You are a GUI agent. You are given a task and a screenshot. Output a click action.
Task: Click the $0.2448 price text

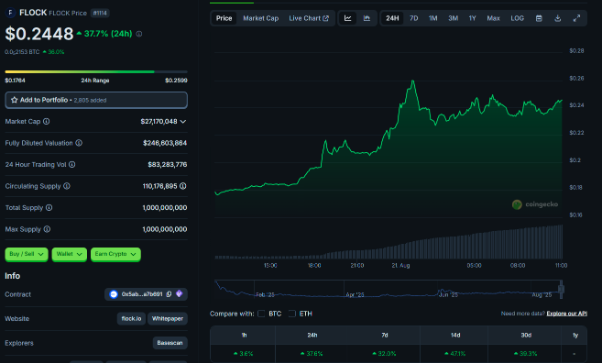coord(39,34)
